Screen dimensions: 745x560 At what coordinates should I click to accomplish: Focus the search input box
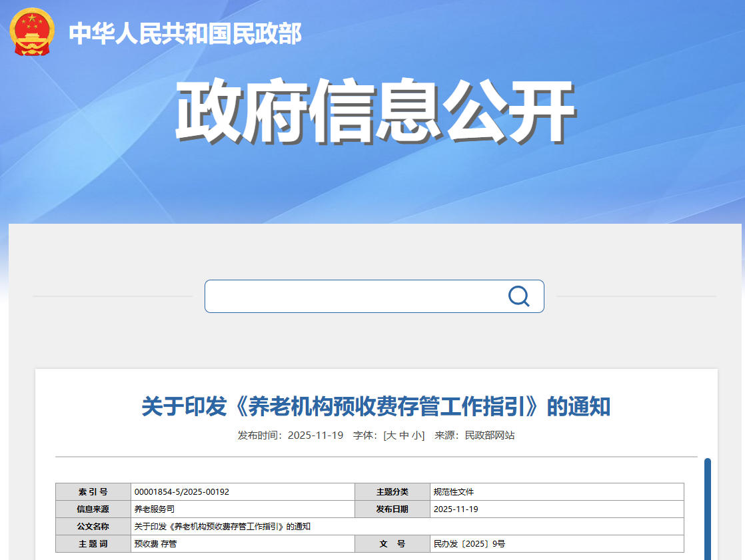[353, 296]
